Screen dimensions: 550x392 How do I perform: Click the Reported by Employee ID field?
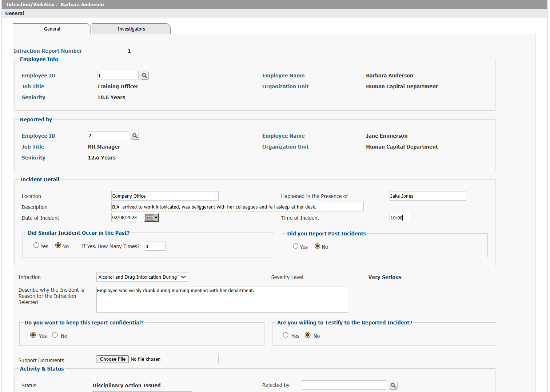(108, 136)
